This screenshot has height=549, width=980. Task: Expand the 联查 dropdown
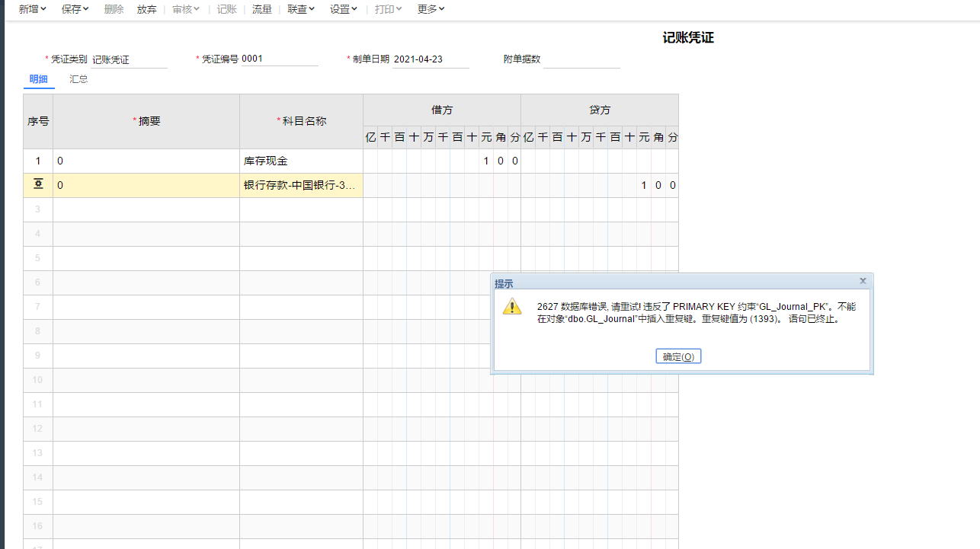pyautogui.click(x=301, y=9)
